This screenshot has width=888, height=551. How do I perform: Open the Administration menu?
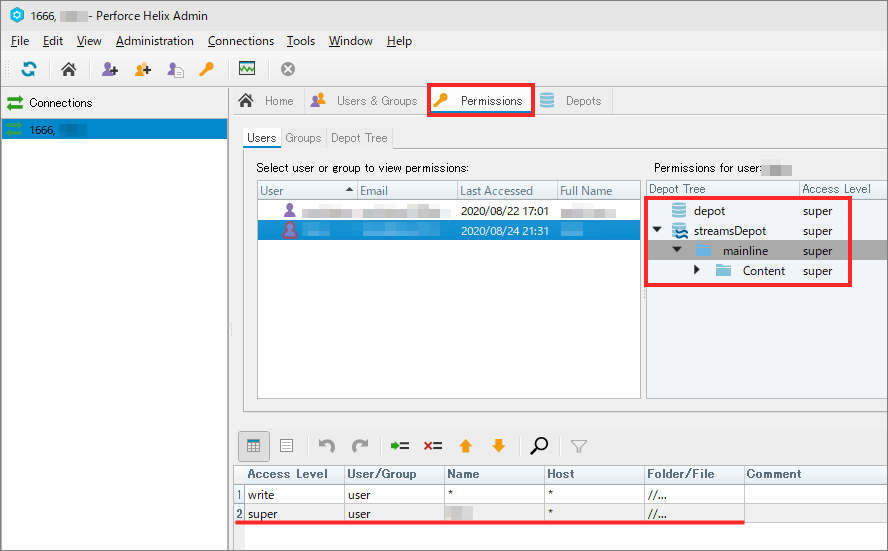[155, 41]
